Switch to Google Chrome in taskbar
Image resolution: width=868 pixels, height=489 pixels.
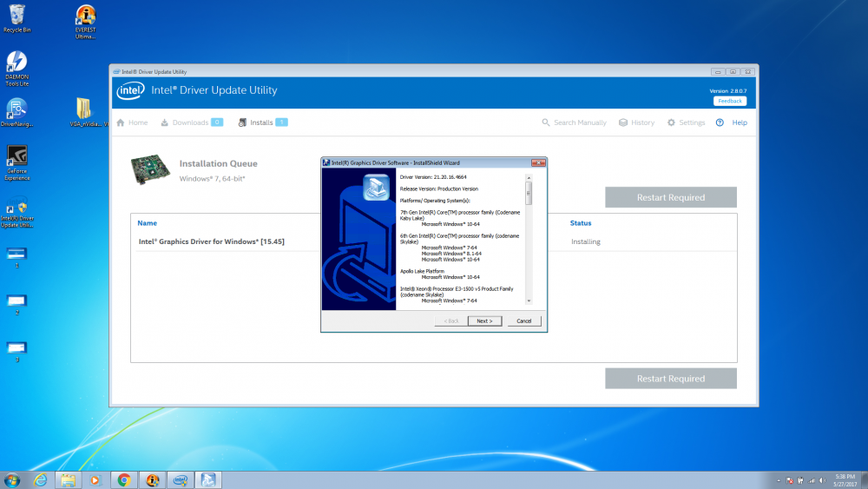(124, 480)
